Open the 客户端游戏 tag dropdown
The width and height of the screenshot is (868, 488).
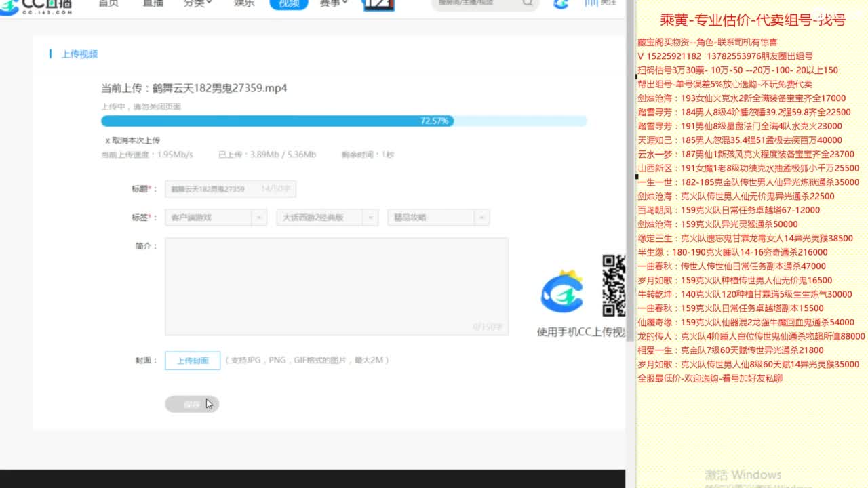216,218
